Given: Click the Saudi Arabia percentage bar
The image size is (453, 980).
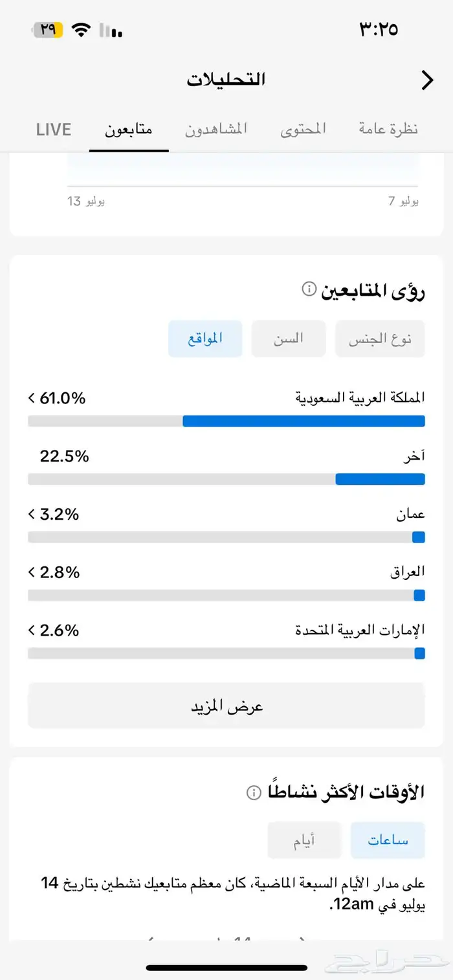Looking at the screenshot, I should coord(226,421).
